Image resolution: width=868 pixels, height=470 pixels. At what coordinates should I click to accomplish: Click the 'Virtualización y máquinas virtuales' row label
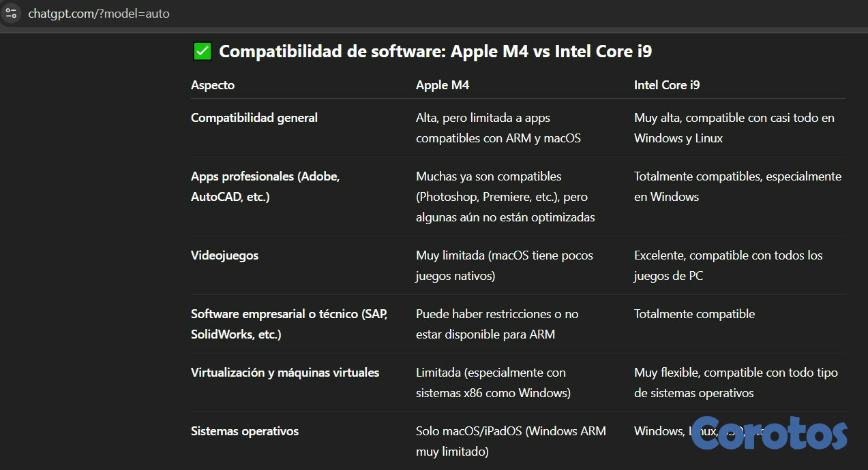coord(285,373)
